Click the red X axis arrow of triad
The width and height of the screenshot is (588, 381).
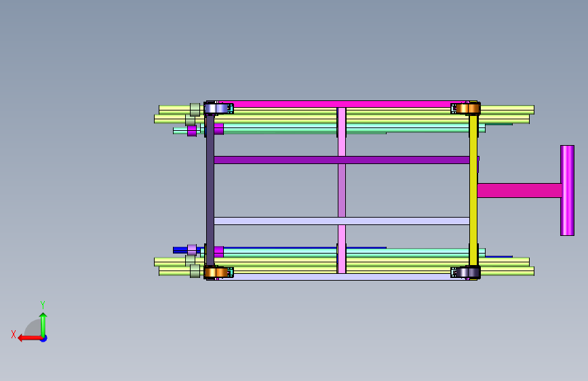pos(30,338)
